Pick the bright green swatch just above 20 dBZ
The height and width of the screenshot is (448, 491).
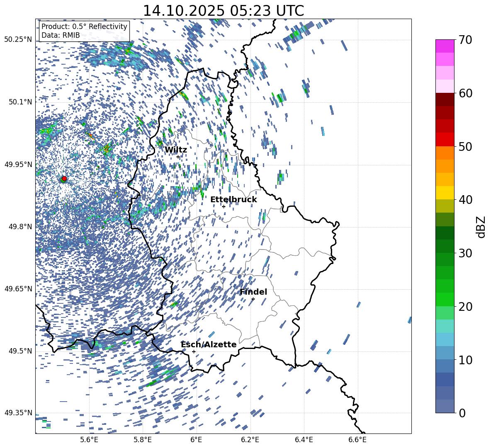[445, 299]
